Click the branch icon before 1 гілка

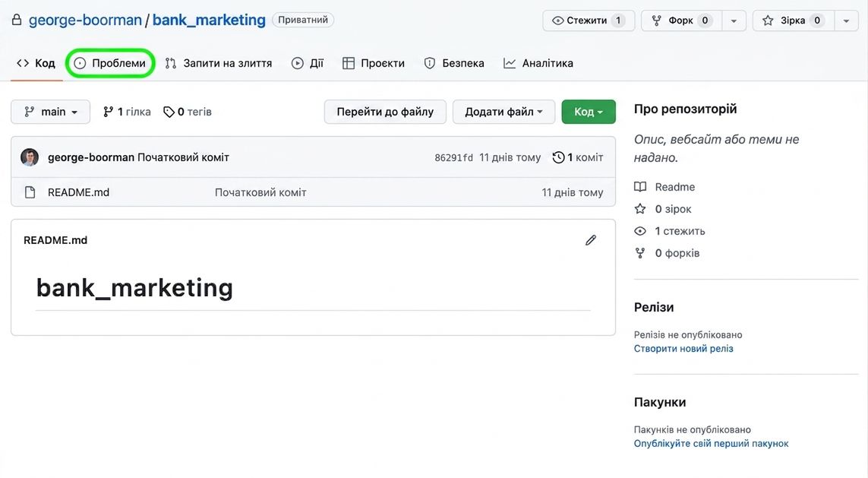[x=109, y=112]
